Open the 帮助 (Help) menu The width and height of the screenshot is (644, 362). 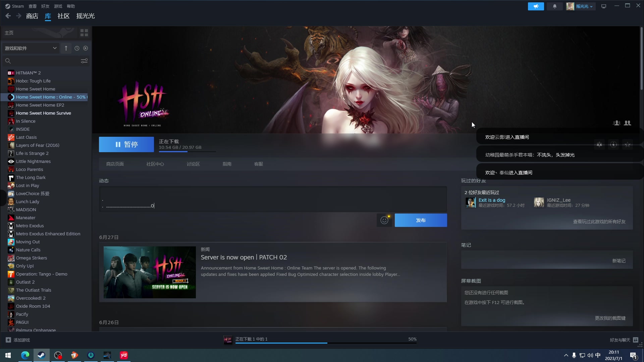(71, 6)
